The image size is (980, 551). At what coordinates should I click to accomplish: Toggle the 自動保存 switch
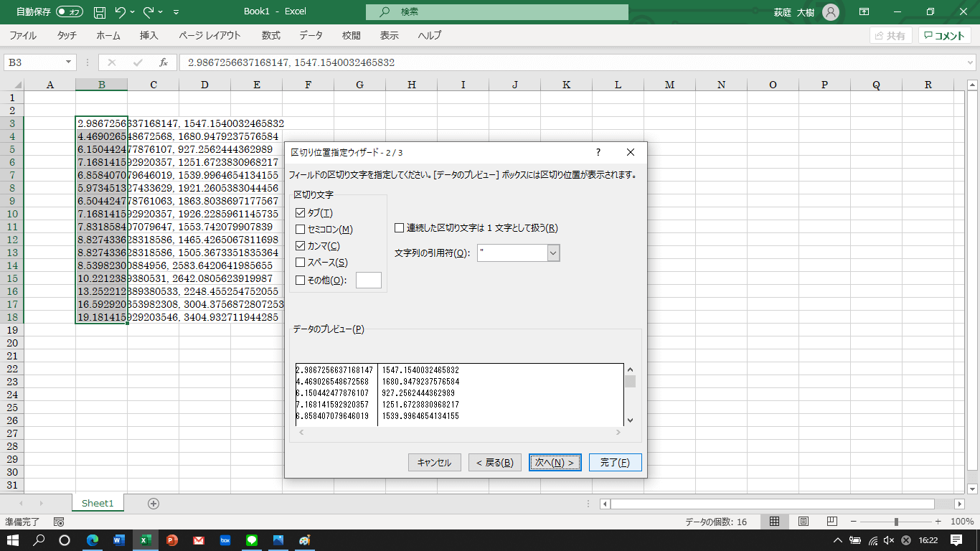click(70, 12)
